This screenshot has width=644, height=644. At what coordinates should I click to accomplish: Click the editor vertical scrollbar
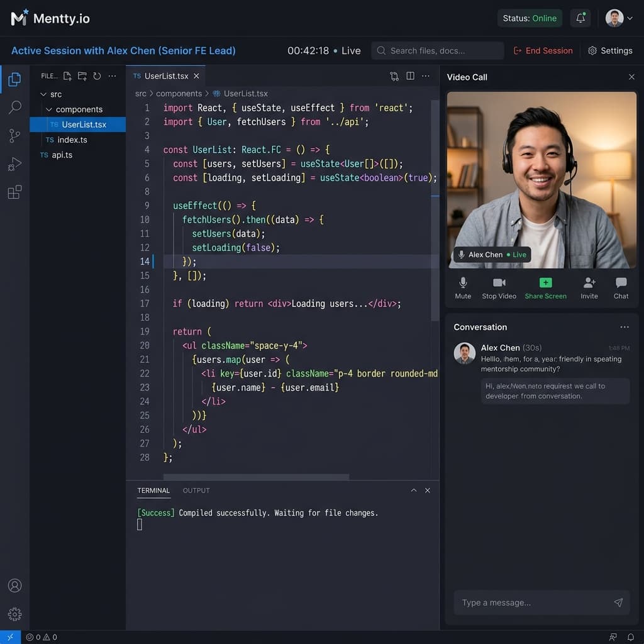point(435,210)
